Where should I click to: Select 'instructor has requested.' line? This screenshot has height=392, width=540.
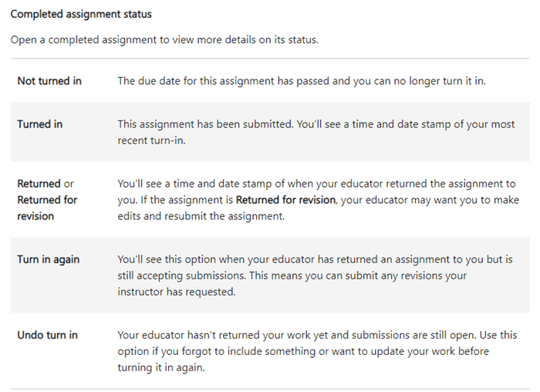pyautogui.click(x=177, y=292)
